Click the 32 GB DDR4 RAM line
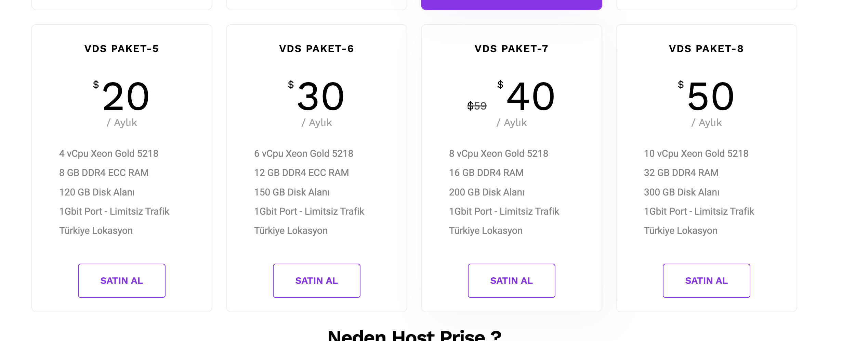Screen dimensions: 868x341 point(681,173)
